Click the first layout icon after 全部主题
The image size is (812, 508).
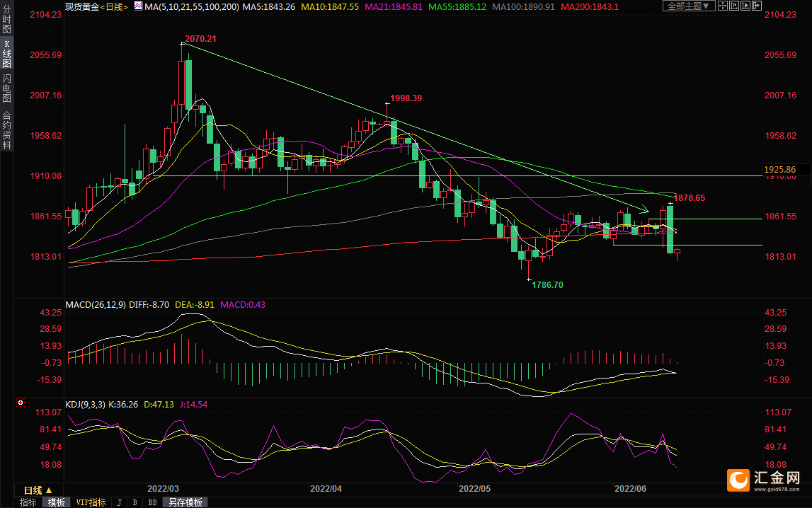724,6
